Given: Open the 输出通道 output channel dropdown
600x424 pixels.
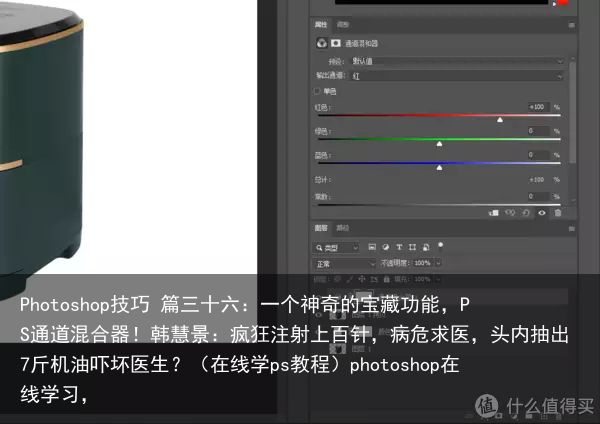Looking at the screenshot, I should pos(457,76).
